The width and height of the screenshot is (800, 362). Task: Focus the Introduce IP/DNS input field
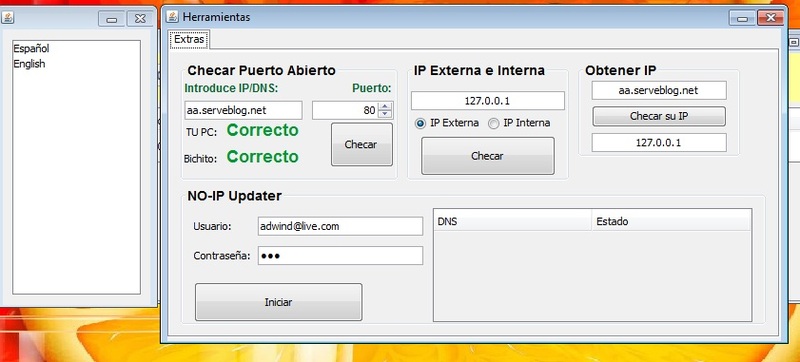pos(243,110)
